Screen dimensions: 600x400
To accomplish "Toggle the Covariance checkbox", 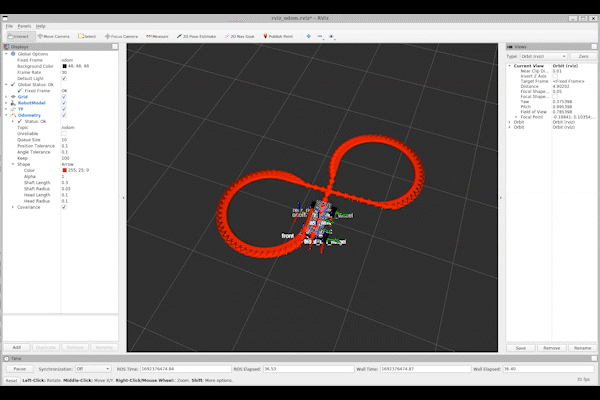I will pyautogui.click(x=64, y=207).
